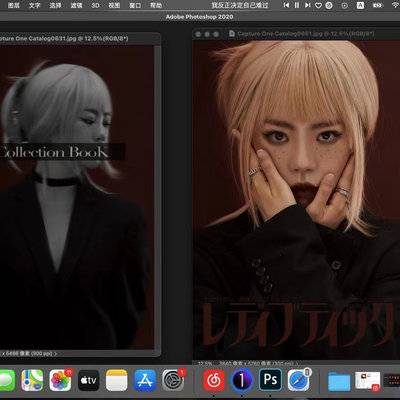Open the 图层 (Layer) menu
Image resolution: width=400 pixels, height=400 pixels.
(x=14, y=5)
